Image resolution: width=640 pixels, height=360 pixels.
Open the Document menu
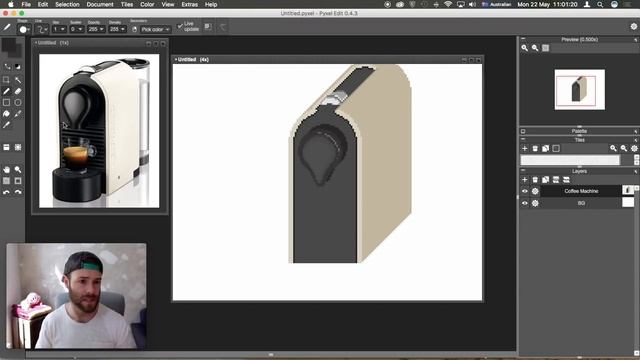pos(100,4)
